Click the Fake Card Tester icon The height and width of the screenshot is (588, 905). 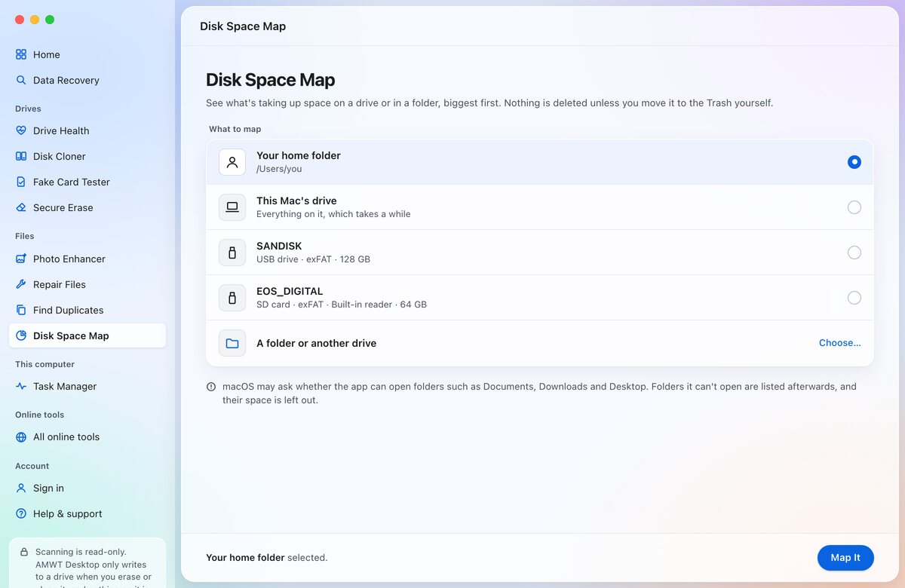pos(21,182)
